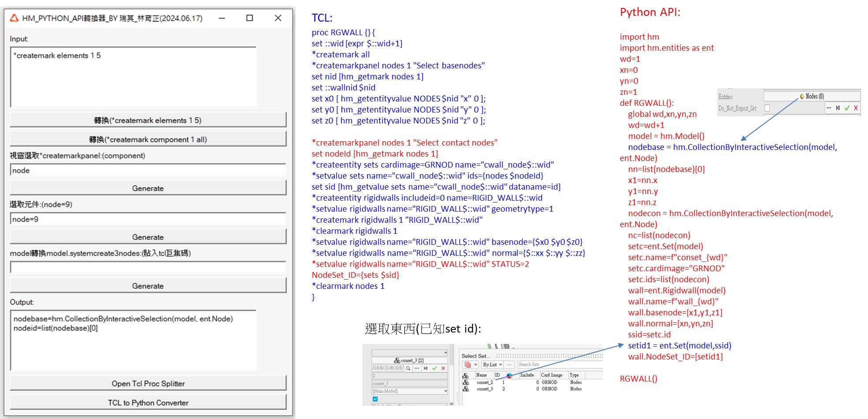
Task: Click green checkmark in conset_3 selector
Action: tap(435, 368)
